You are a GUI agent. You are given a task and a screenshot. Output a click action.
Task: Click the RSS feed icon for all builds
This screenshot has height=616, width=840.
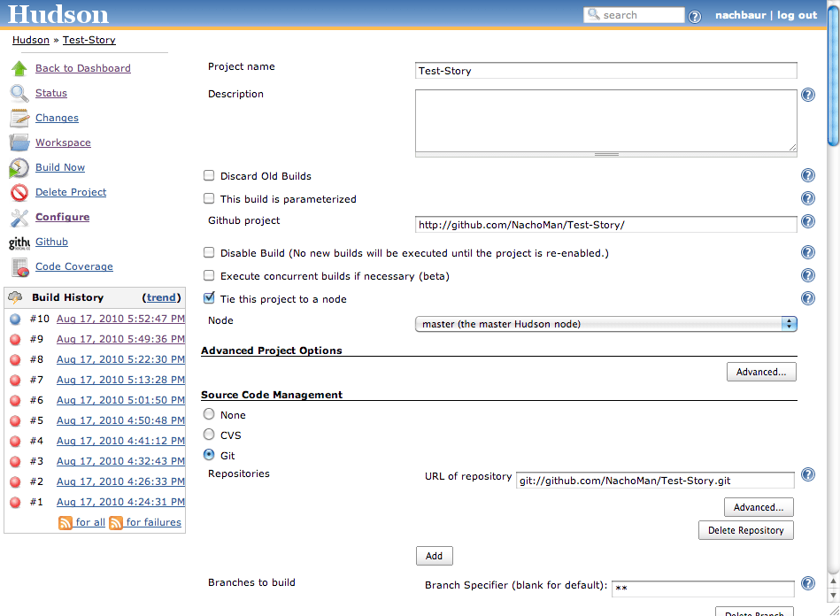65,523
